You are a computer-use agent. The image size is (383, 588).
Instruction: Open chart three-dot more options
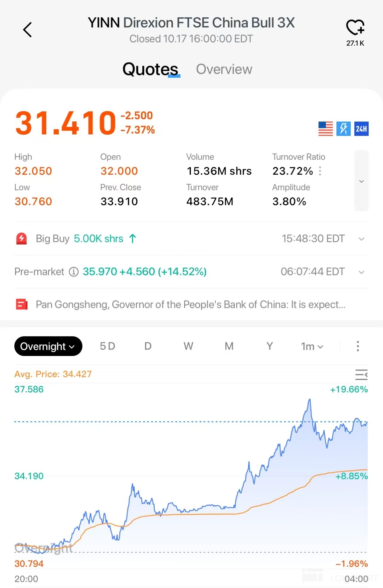(x=358, y=346)
